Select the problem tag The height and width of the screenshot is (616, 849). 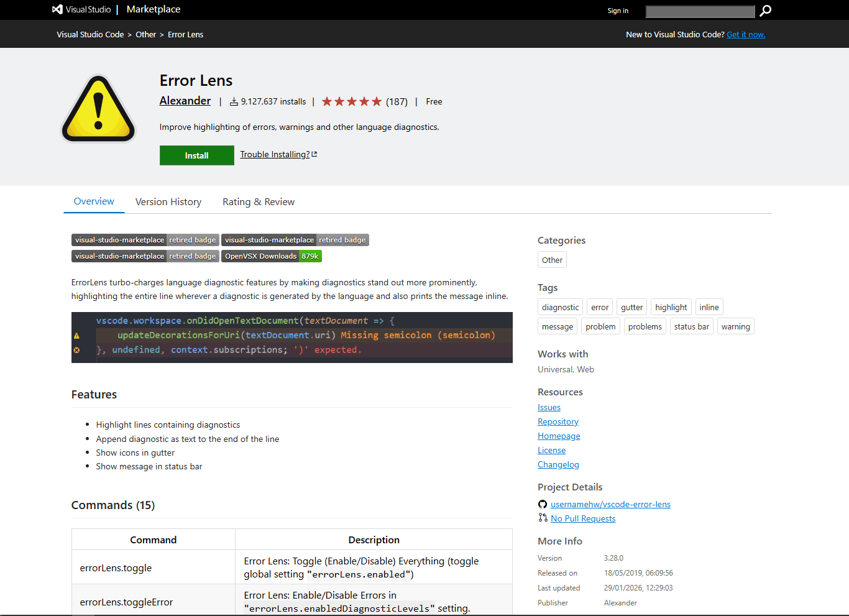(x=600, y=326)
